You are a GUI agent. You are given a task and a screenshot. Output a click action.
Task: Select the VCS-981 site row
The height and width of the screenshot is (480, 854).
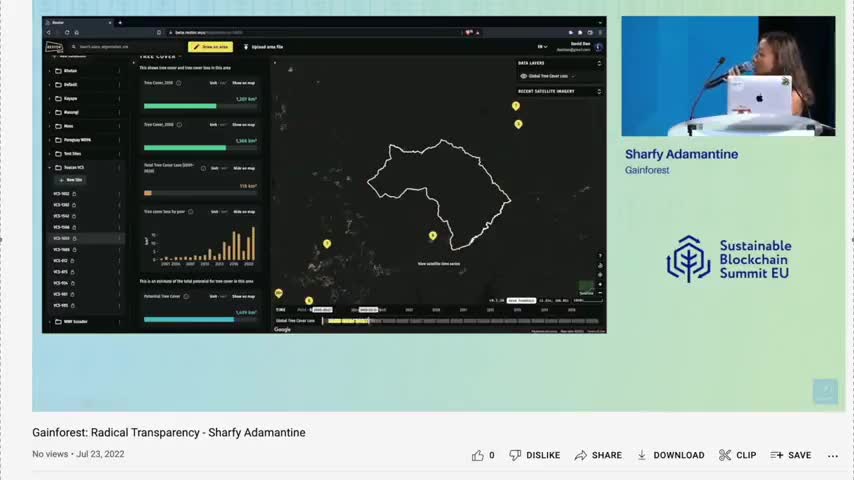coord(86,294)
